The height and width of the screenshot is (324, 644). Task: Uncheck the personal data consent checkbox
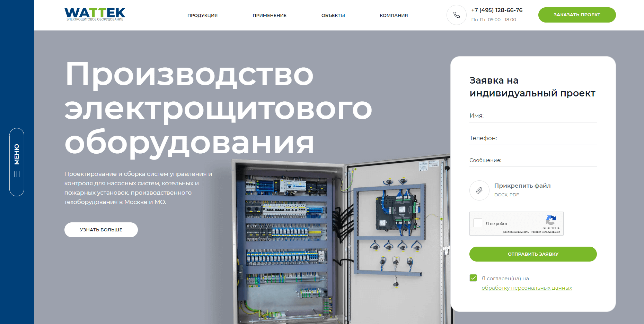(x=473, y=278)
